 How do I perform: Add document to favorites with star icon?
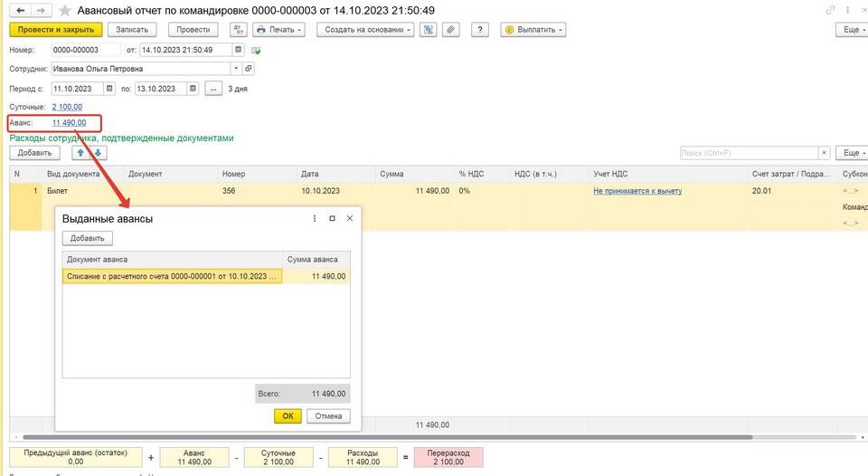pyautogui.click(x=62, y=10)
